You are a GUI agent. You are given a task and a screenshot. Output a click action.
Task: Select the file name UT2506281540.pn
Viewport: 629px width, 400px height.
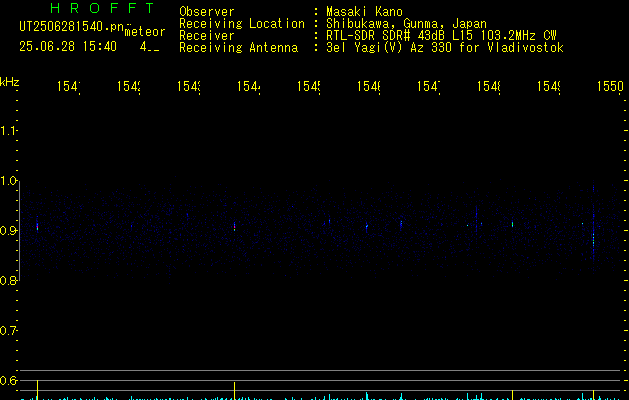[x=72, y=26]
